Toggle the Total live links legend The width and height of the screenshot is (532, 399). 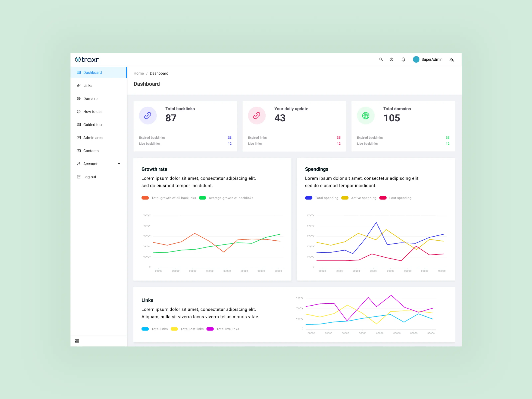(222, 329)
